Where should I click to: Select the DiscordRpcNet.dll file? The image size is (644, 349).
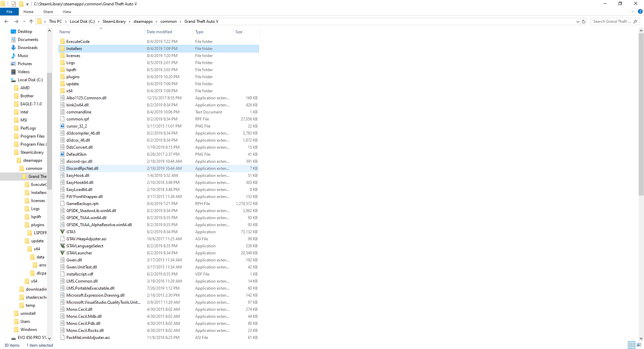(159, 168)
